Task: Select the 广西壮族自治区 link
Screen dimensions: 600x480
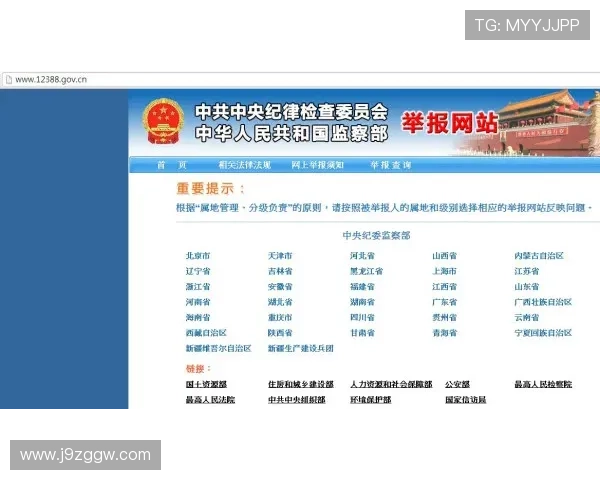Action: point(543,302)
